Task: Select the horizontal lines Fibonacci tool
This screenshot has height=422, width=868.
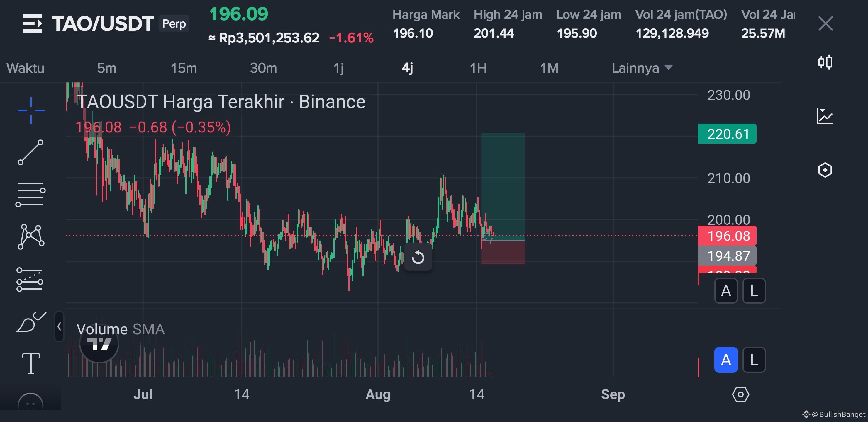Action: pyautogui.click(x=30, y=195)
